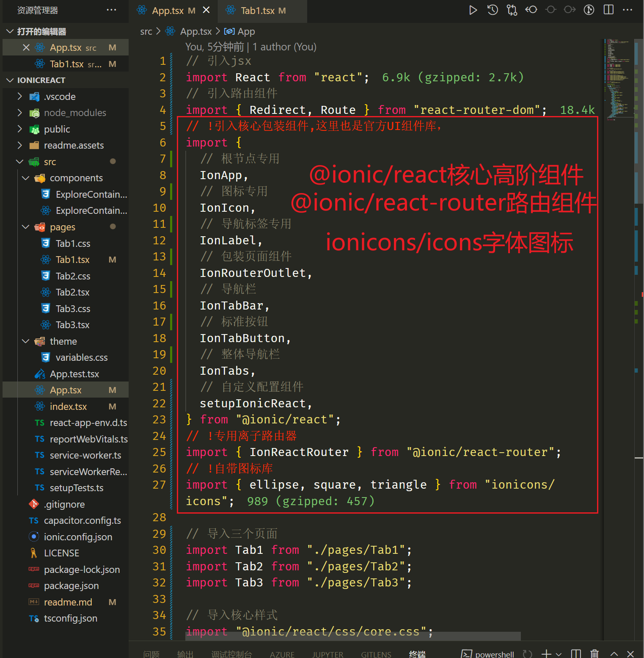644x658 pixels.
Task: Go to the previous change arrow icon
Action: [x=531, y=10]
